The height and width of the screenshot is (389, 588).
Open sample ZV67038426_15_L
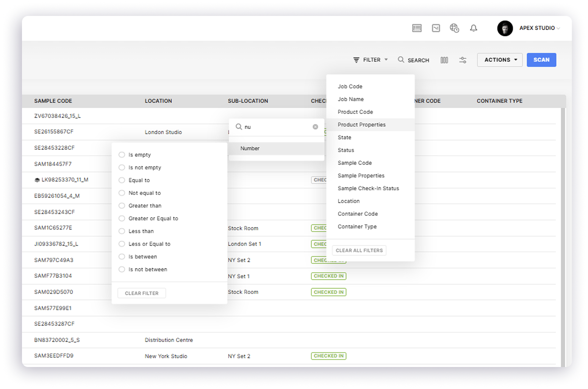click(57, 116)
